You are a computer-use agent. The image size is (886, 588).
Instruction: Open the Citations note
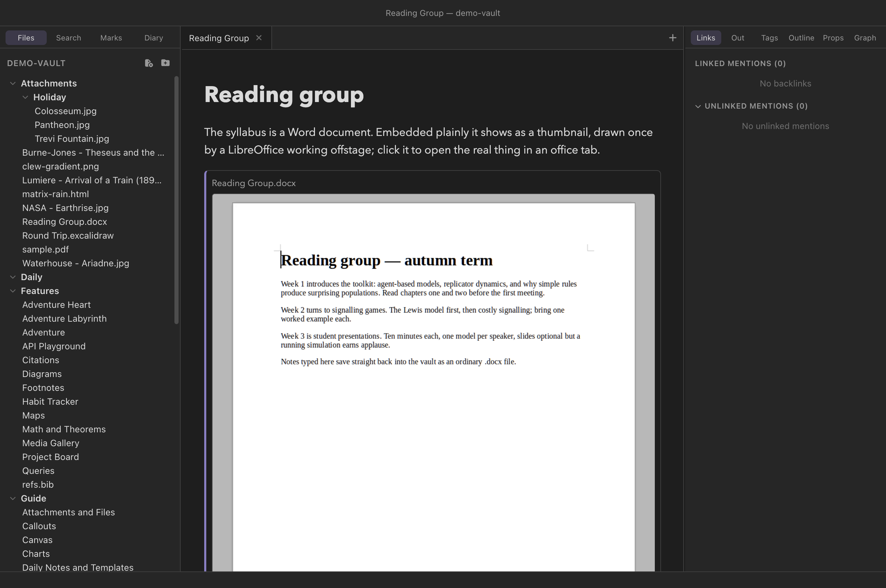[40, 360]
